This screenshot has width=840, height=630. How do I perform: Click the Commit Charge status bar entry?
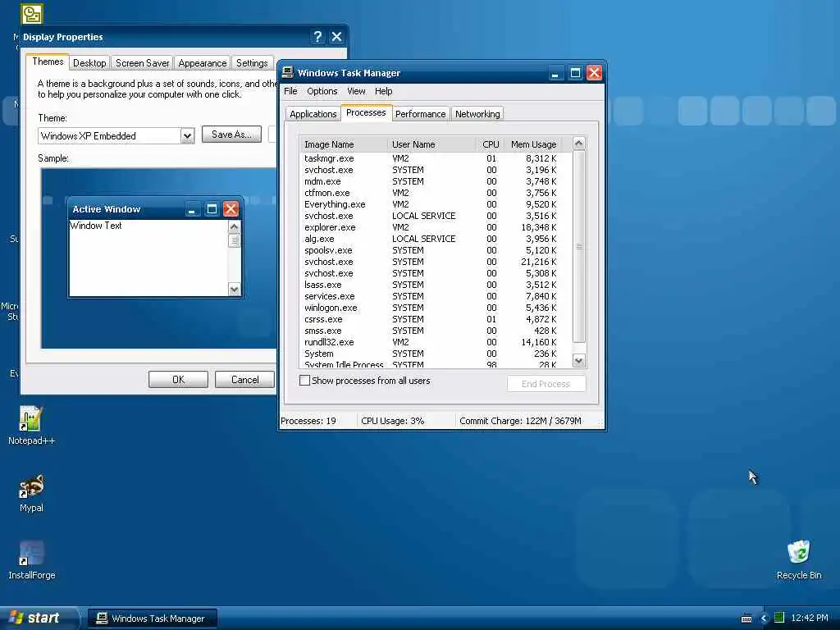(x=519, y=421)
